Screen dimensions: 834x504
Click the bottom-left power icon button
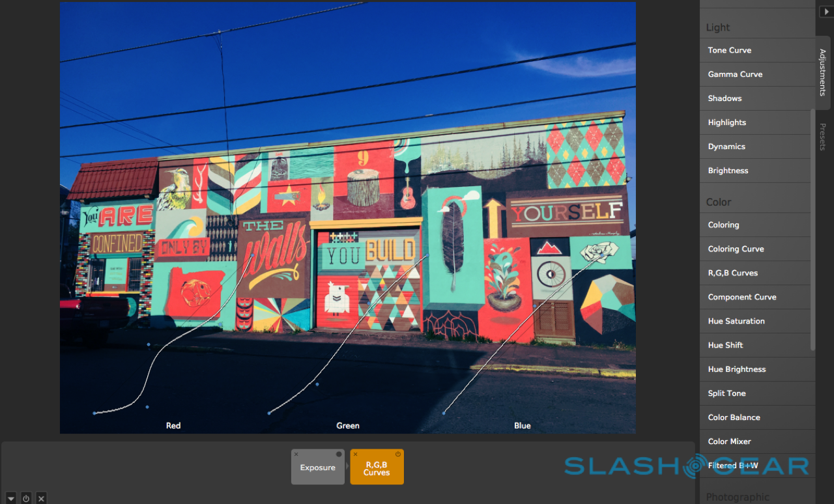[x=26, y=498]
